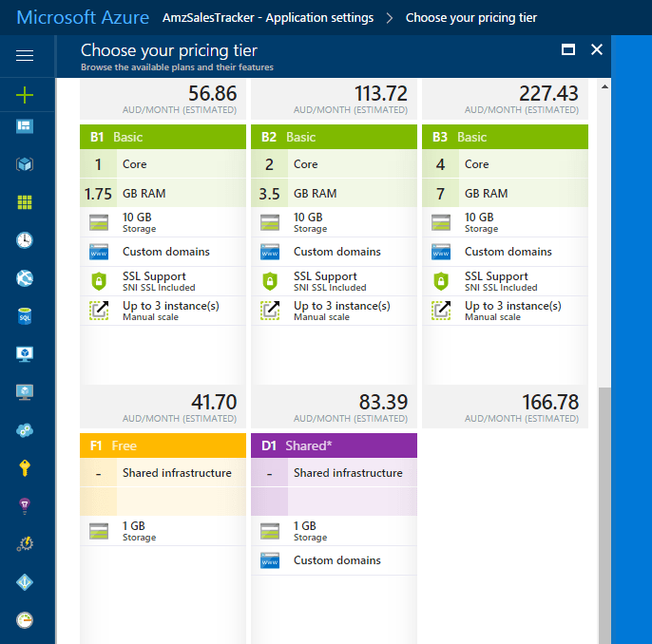Click B2 Up to 3 instance(s) text

point(342,306)
